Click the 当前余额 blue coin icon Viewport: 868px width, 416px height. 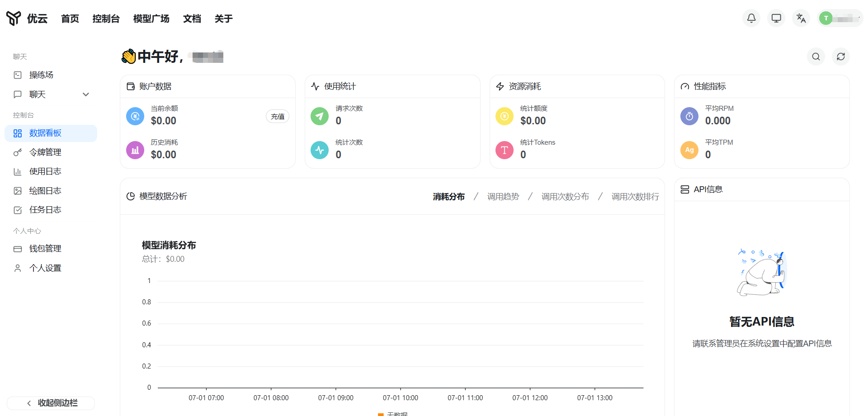(135, 116)
